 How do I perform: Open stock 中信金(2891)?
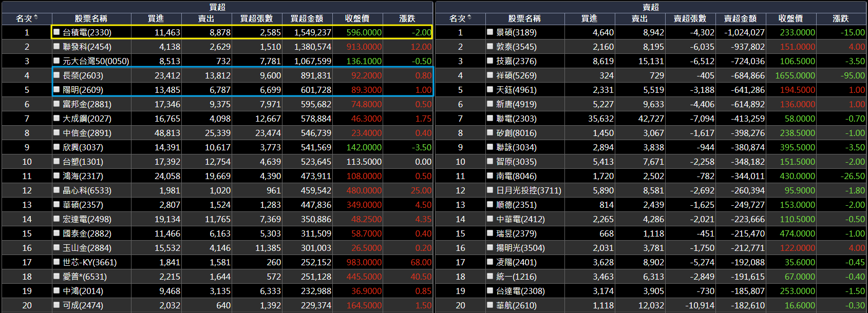click(x=87, y=133)
